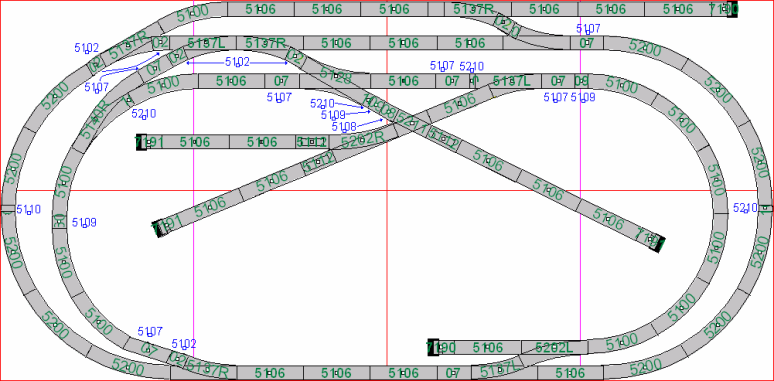Click the blue 5110 label at left
Screen dimensions: 774x381
(28, 209)
